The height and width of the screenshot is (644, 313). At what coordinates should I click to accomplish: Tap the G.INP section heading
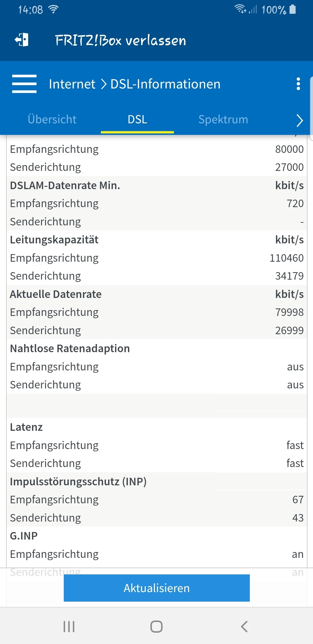pyautogui.click(x=24, y=536)
